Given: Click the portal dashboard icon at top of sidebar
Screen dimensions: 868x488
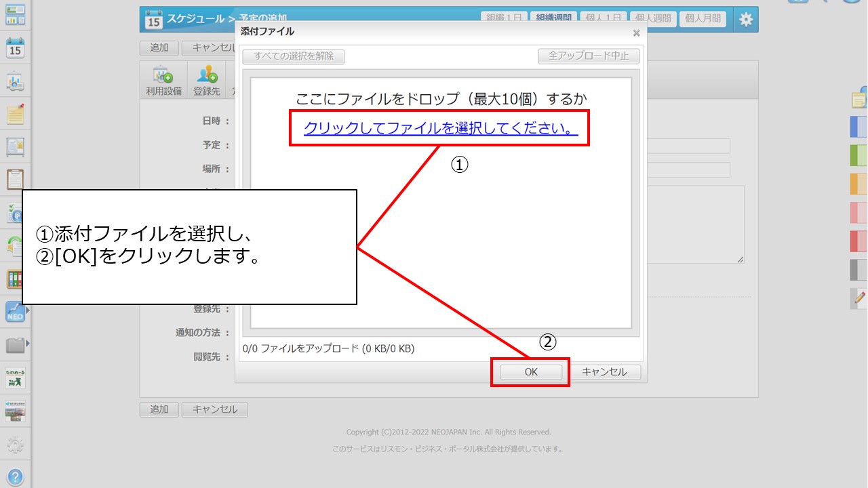Looking at the screenshot, I should [x=15, y=14].
